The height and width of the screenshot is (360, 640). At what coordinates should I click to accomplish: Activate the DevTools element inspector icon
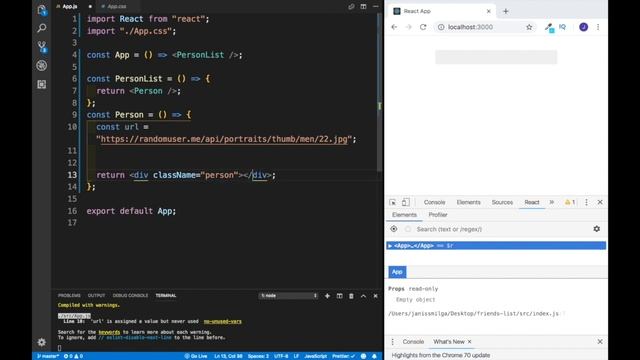point(393,202)
